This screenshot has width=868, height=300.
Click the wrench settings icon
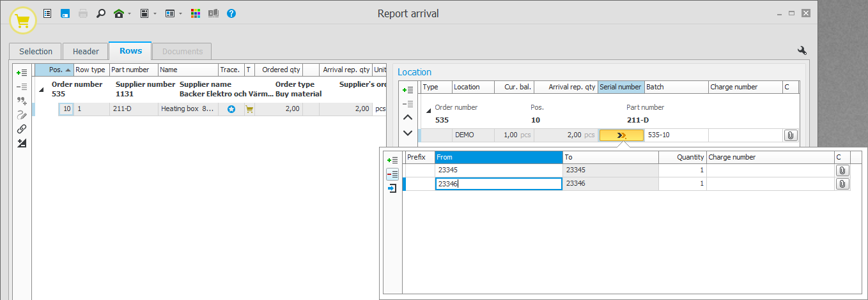(x=802, y=51)
